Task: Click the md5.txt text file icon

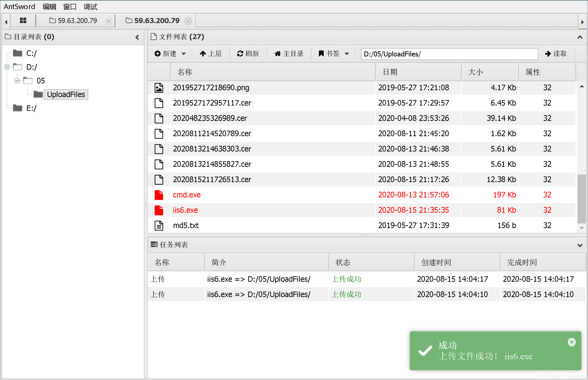Action: coord(159,226)
